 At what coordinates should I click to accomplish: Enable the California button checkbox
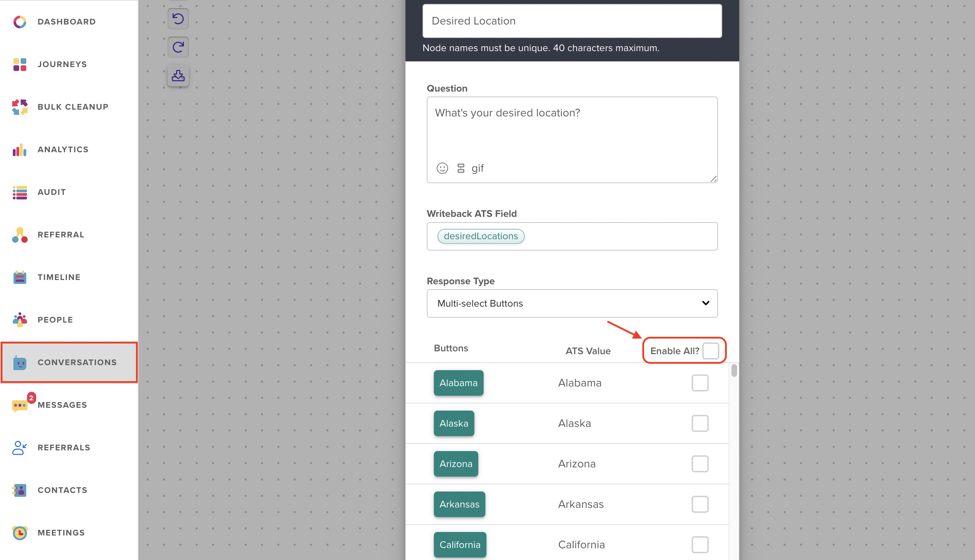[x=699, y=544]
